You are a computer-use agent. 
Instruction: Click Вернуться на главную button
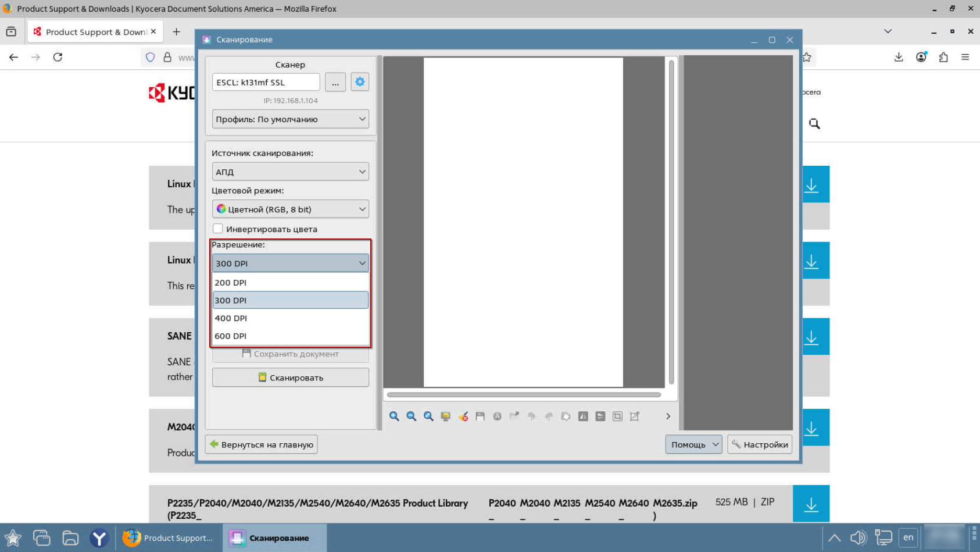pos(261,444)
